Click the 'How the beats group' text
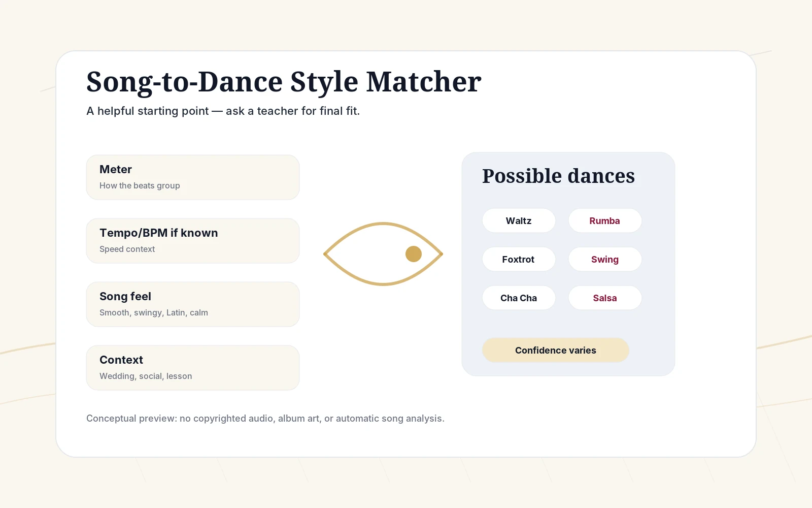This screenshot has width=812, height=508. (140, 185)
